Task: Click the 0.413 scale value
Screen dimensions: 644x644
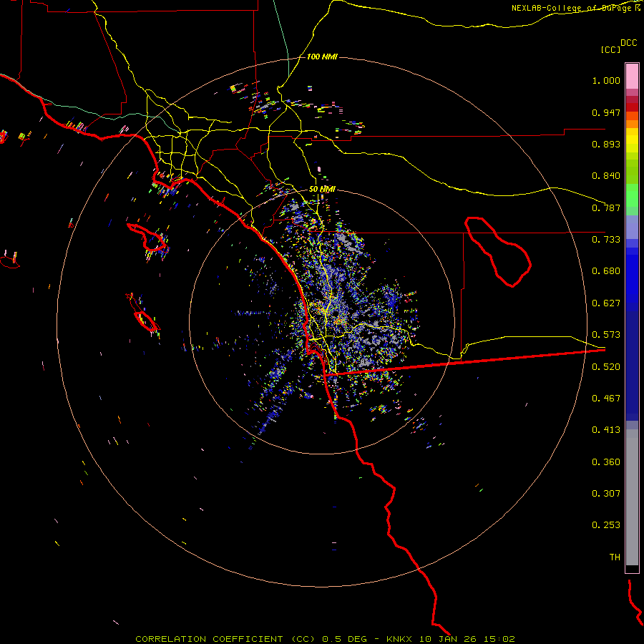Action: coord(606,430)
